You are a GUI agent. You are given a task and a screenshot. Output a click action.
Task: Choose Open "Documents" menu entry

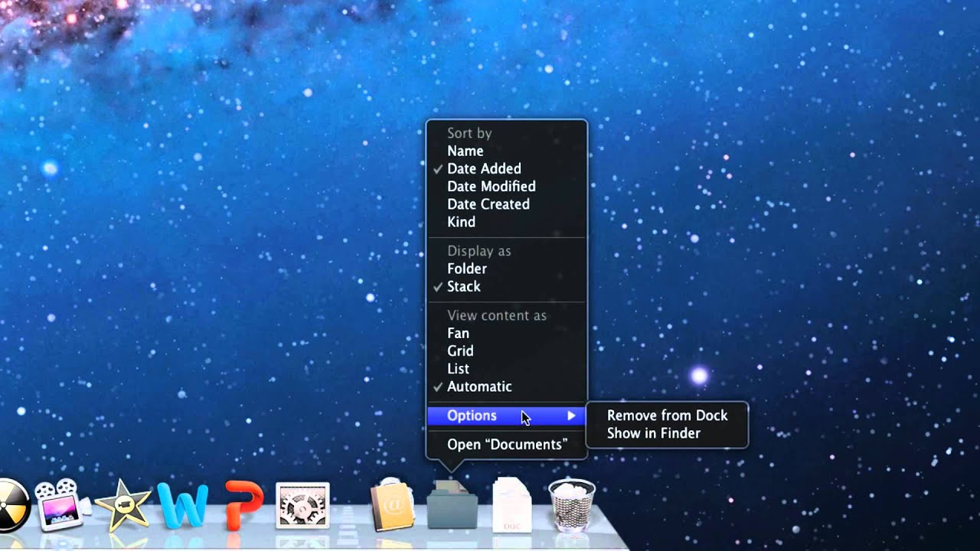[x=506, y=445]
